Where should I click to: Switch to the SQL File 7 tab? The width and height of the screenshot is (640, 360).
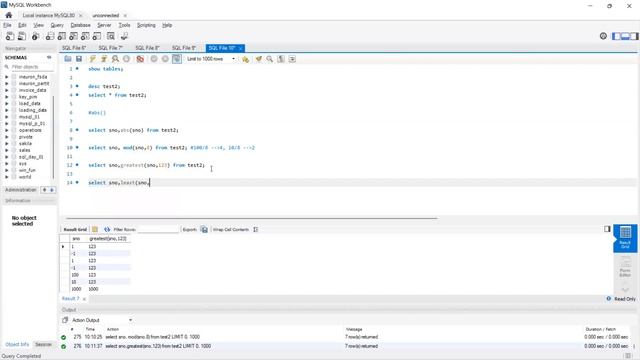click(110, 48)
